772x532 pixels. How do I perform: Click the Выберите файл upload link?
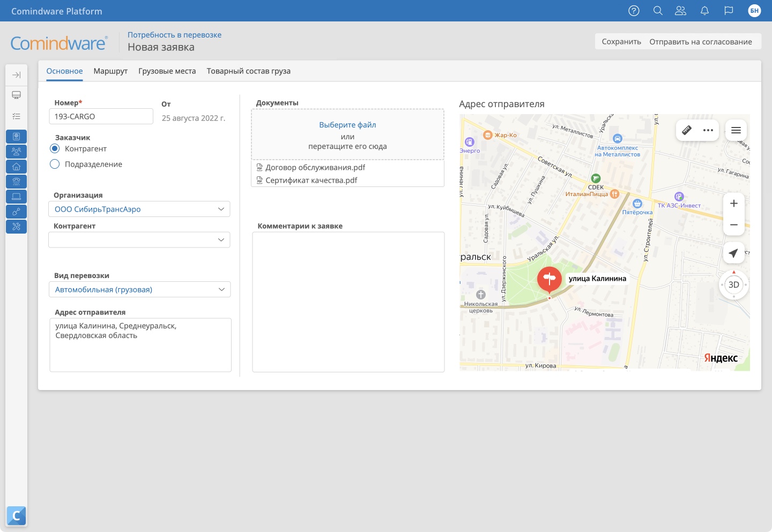[x=347, y=125]
